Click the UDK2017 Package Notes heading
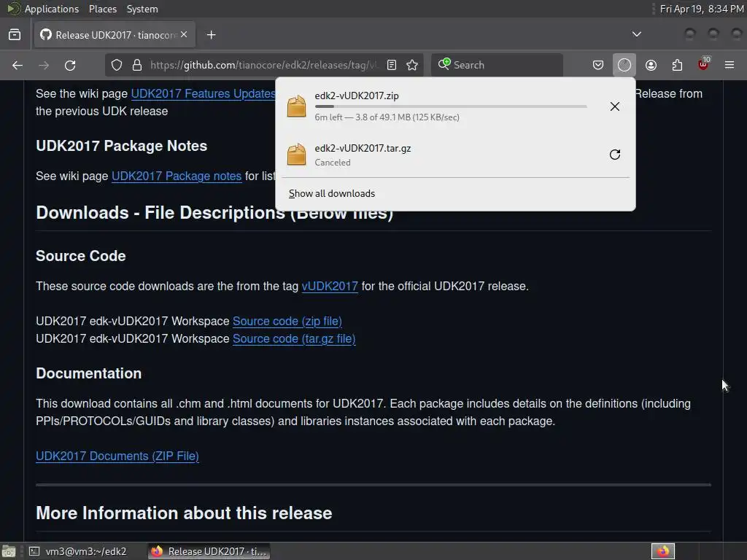Image resolution: width=747 pixels, height=560 pixels. (122, 146)
